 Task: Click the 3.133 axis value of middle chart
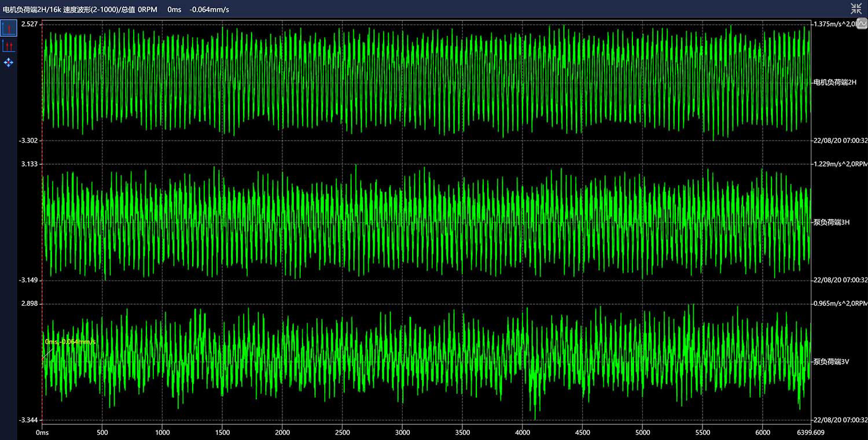click(29, 164)
